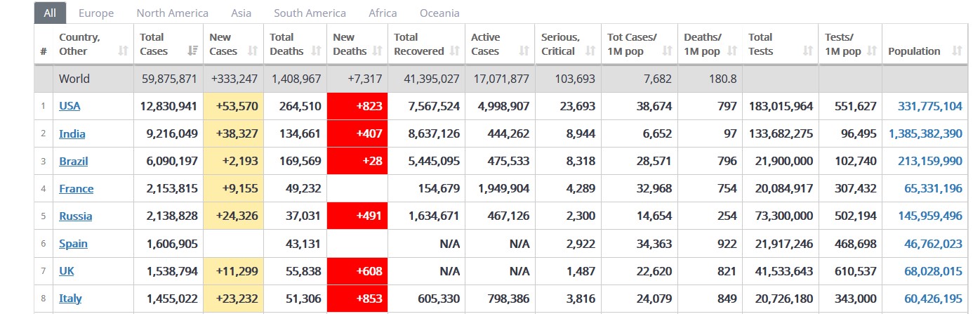Click sort icon in Total Cases column
The width and height of the screenshot is (980, 314).
(192, 51)
